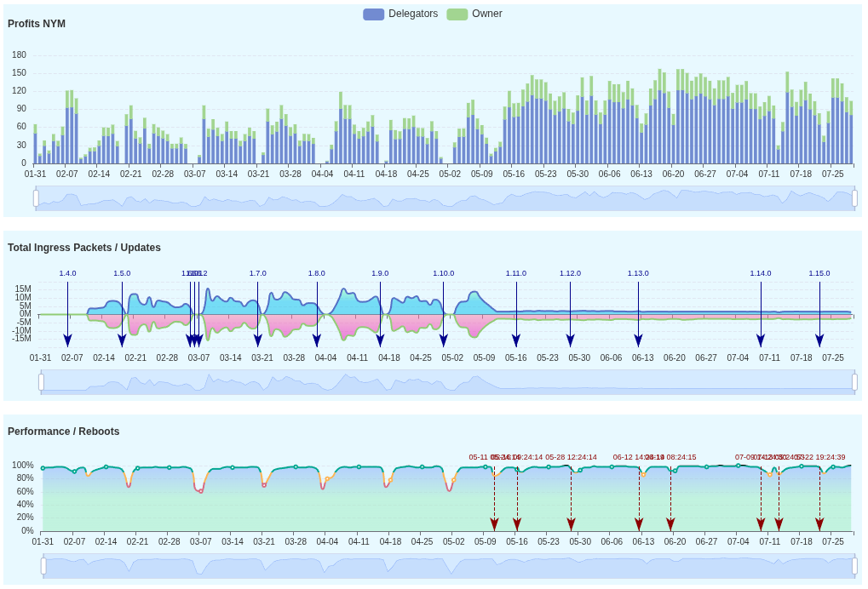This screenshot has height=589, width=868.
Task: Click the 1.13.0 version marker arrowhead
Action: (638, 340)
